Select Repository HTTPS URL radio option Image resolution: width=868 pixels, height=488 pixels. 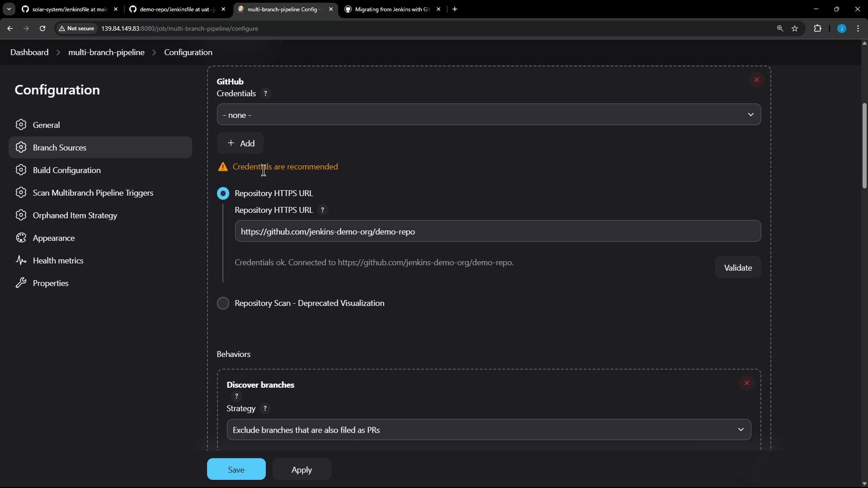(x=223, y=193)
